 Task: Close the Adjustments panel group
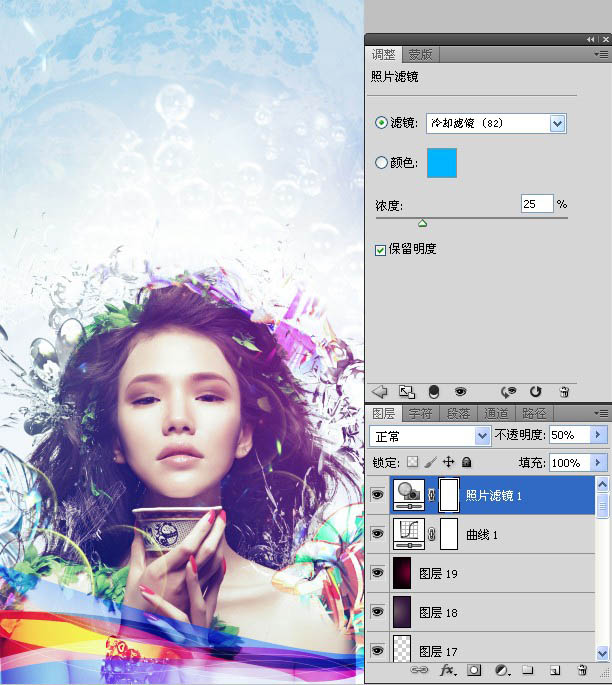605,39
